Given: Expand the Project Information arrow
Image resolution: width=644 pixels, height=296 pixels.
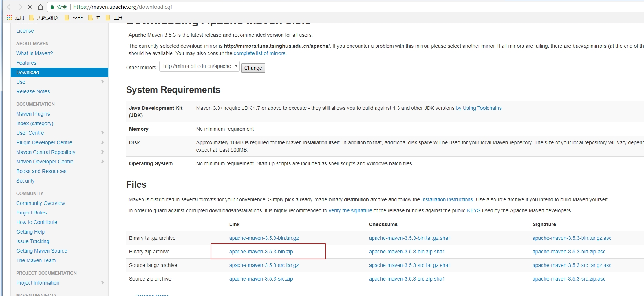Looking at the screenshot, I should 102,283.
